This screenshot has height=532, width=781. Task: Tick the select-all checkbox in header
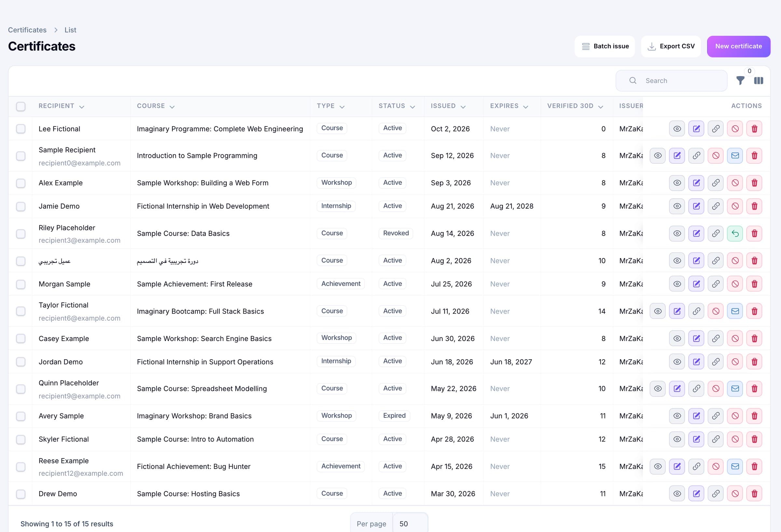(x=21, y=106)
